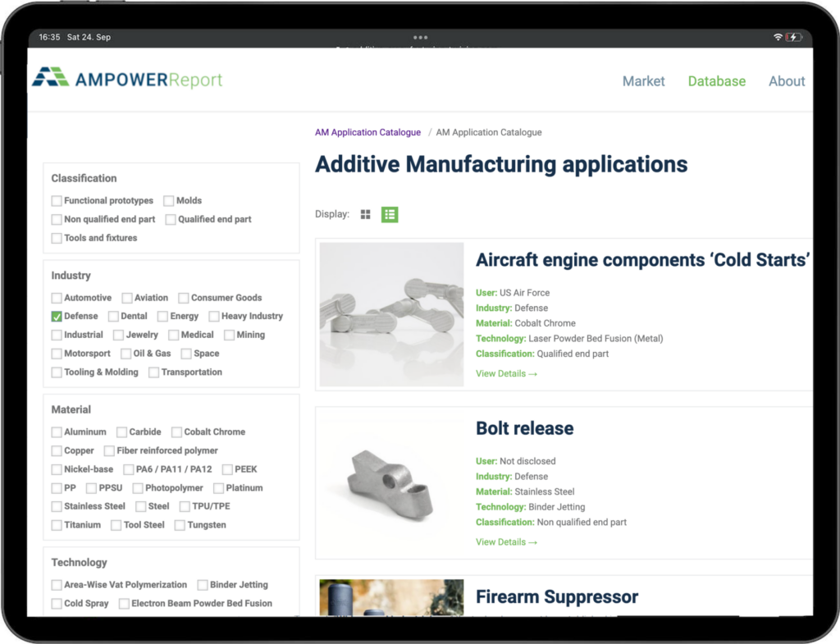840x644 pixels.
Task: Open the Market menu item
Action: 643,81
